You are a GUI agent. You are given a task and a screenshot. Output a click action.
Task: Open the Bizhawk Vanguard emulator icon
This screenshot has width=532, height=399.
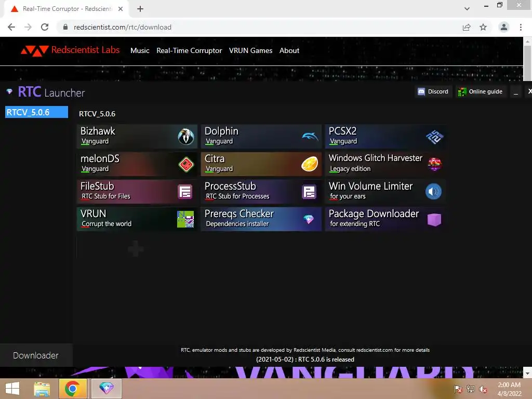[x=186, y=137]
